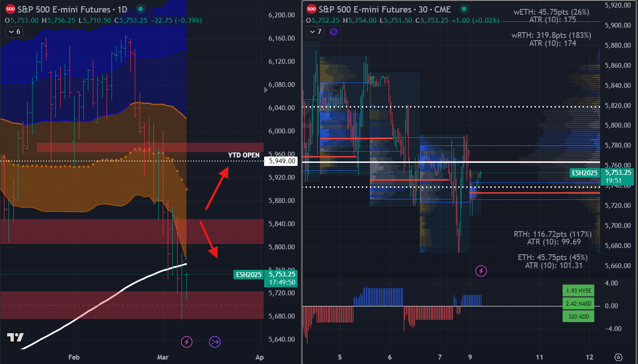Click the 6,000.00 level on the left price axis
The height and width of the screenshot is (364, 638).
(x=282, y=131)
